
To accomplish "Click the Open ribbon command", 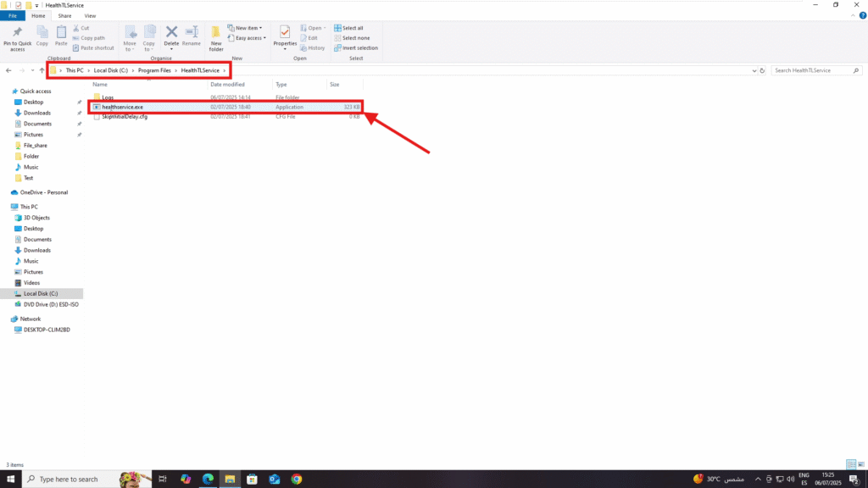I will point(313,28).
